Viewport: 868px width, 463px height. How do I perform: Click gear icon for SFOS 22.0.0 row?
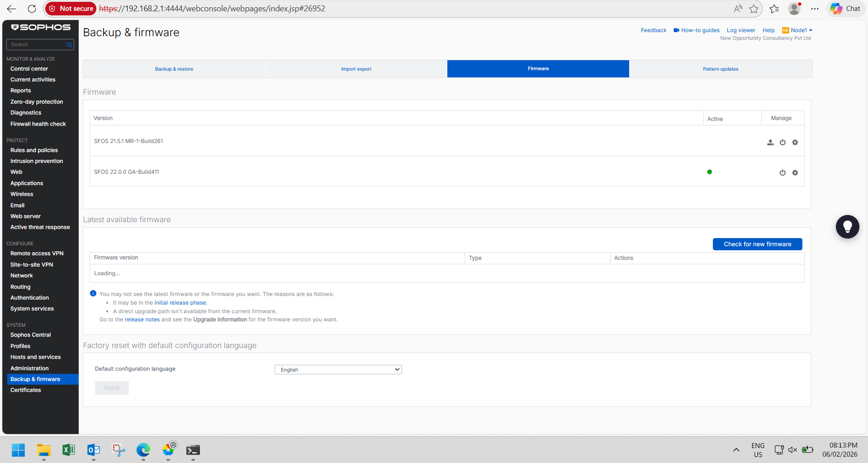795,172
